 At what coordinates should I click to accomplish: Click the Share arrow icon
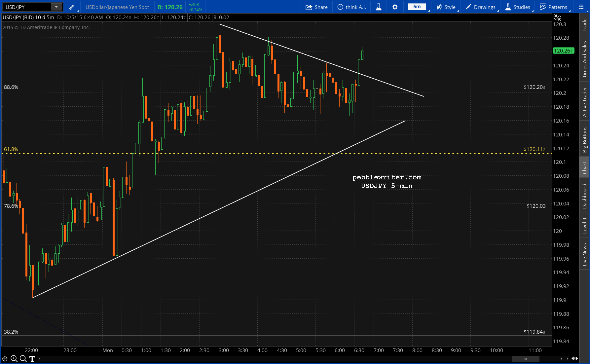point(309,7)
